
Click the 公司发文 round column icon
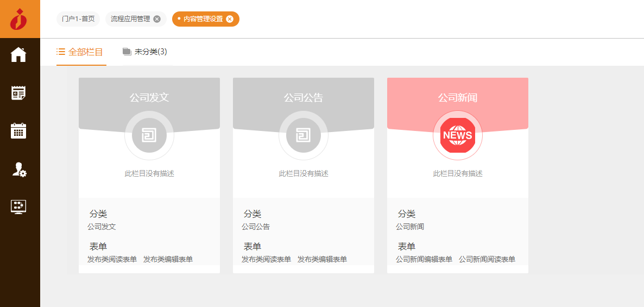149,135
